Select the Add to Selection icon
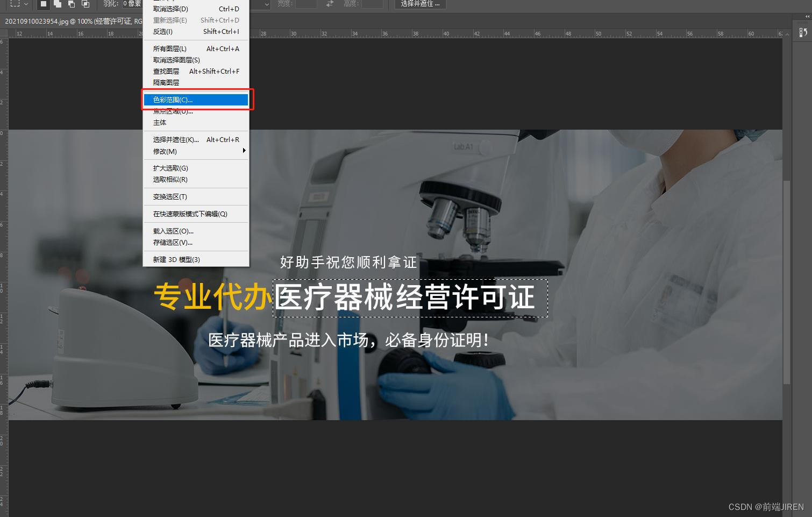 point(58,4)
